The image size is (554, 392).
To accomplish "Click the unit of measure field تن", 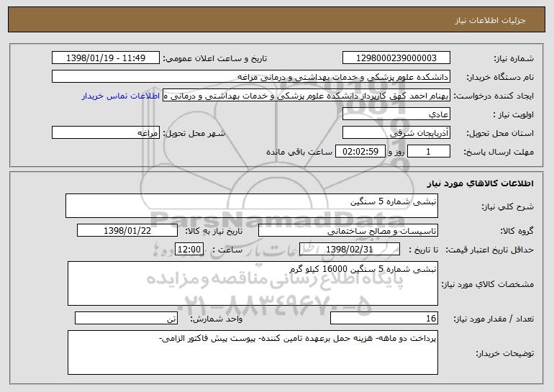I will (x=126, y=318).
